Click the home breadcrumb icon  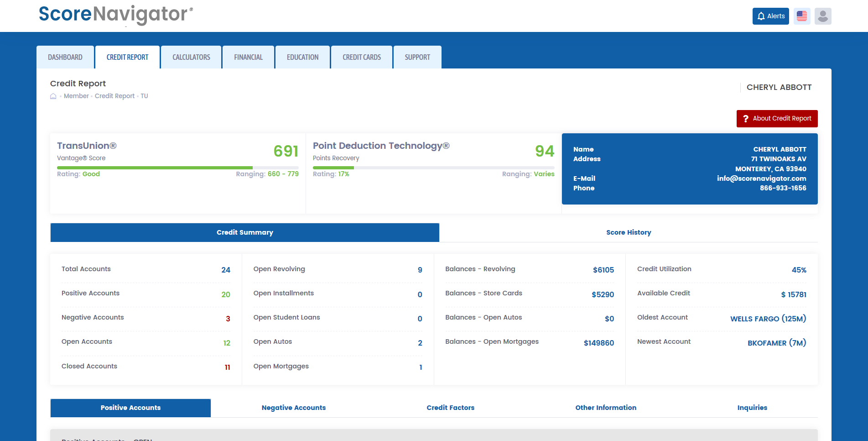click(x=53, y=96)
